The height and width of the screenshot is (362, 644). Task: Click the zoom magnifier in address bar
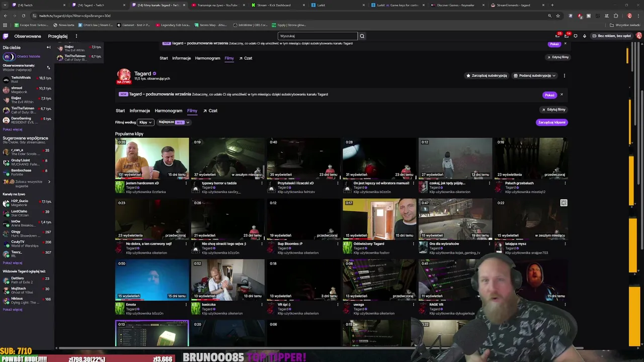[549, 16]
